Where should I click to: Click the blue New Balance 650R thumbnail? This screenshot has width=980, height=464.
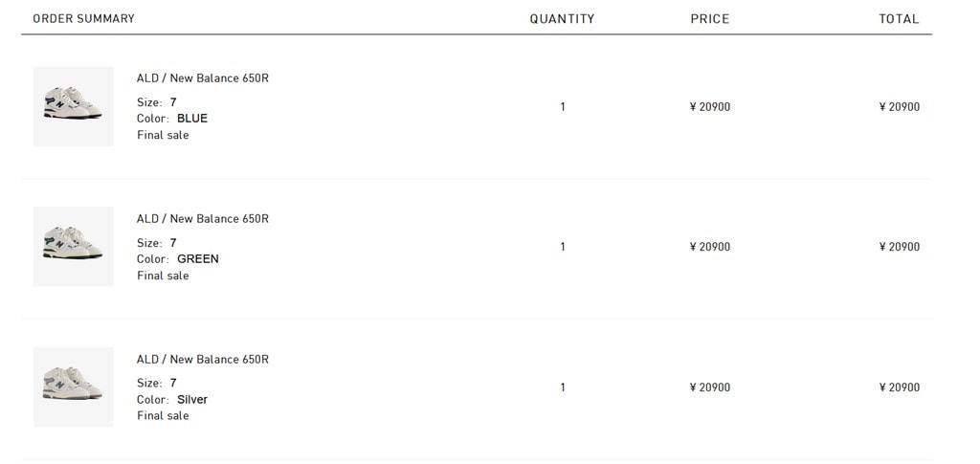[x=73, y=106]
